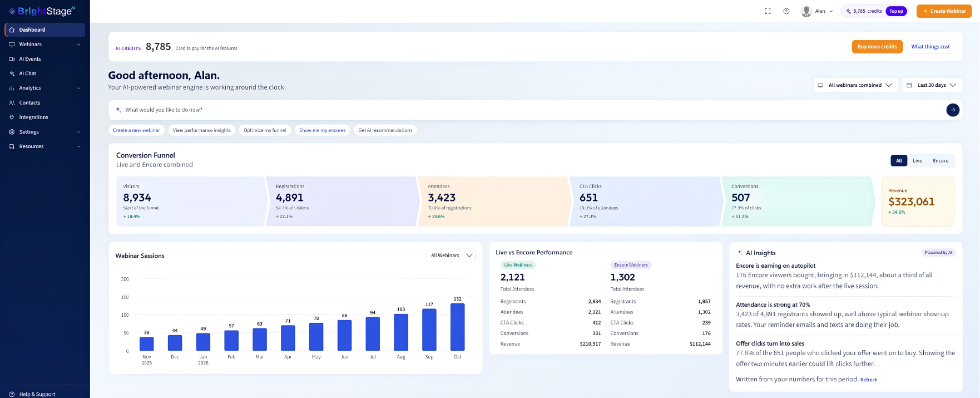980x398 pixels.
Task: Open What things cost
Action: (930, 47)
